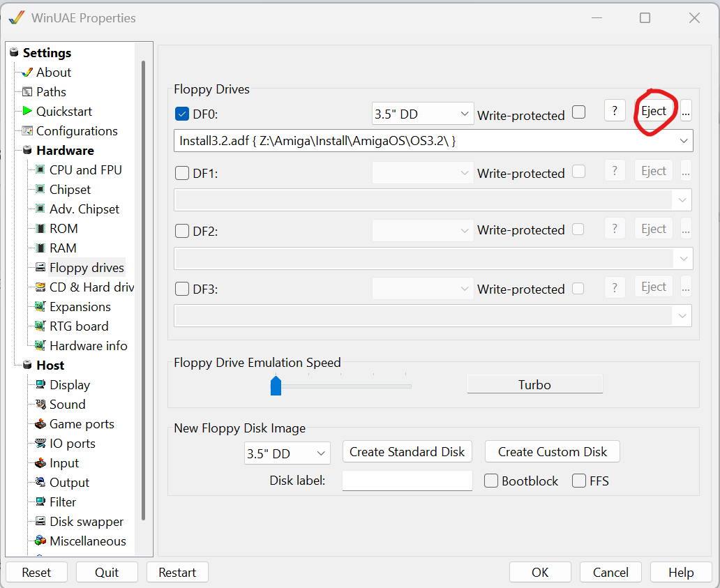The width and height of the screenshot is (720, 588).
Task: Enable the DF1: drive checkbox
Action: click(x=182, y=173)
